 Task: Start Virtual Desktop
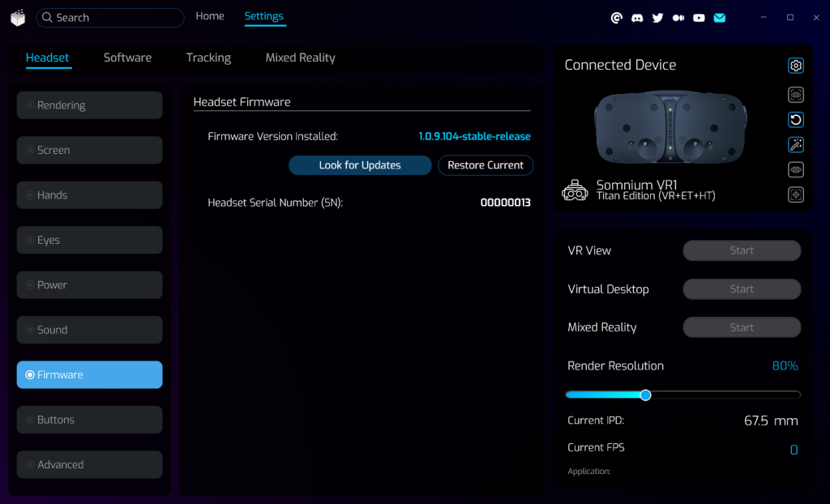[742, 289]
